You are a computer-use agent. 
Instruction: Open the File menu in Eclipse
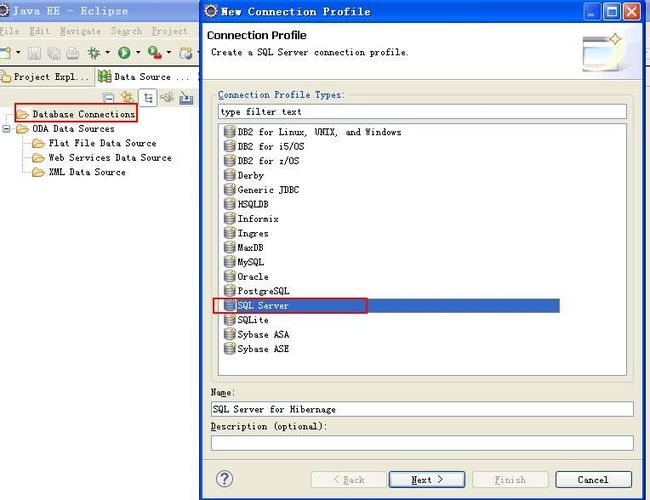click(9, 31)
